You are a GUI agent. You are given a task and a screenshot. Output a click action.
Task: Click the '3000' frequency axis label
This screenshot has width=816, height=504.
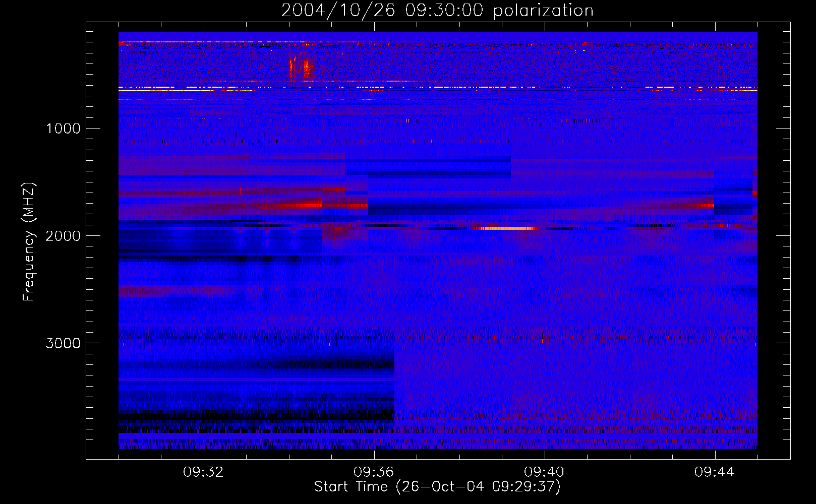tap(63, 343)
